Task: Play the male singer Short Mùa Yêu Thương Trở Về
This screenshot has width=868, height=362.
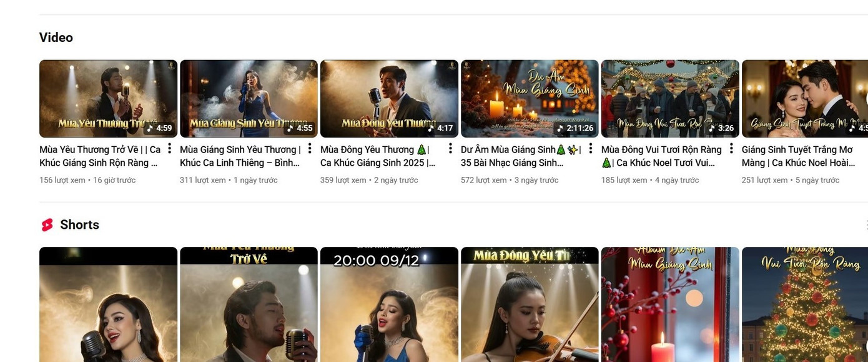Action: (249, 306)
